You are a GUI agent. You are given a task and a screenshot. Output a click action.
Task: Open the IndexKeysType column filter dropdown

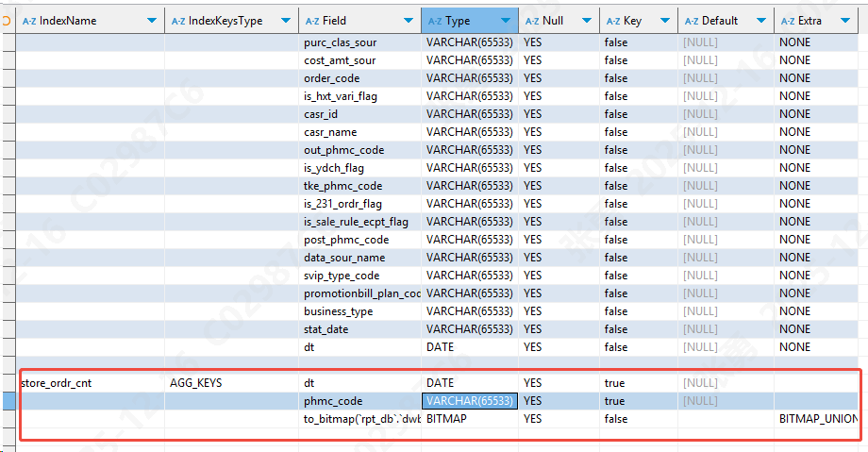pos(286,21)
